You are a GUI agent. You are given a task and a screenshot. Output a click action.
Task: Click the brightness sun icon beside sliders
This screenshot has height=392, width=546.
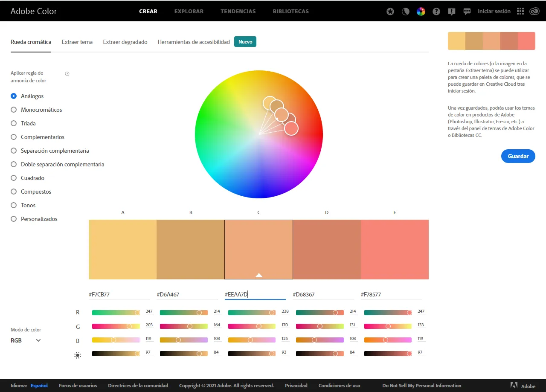click(x=77, y=355)
